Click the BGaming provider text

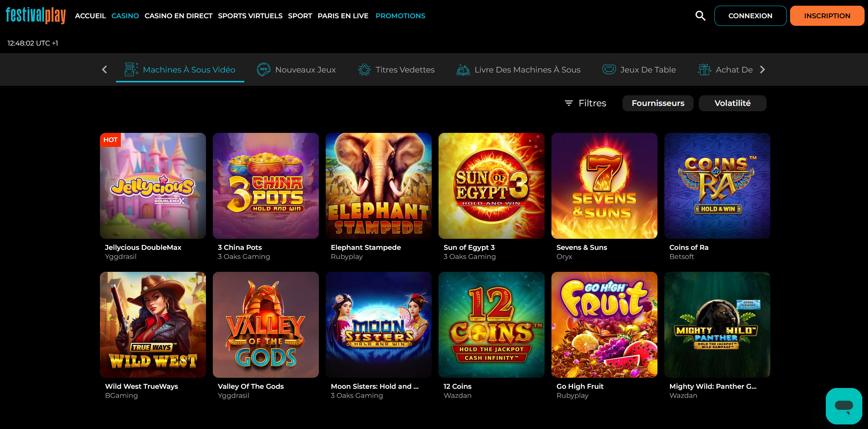tap(121, 396)
